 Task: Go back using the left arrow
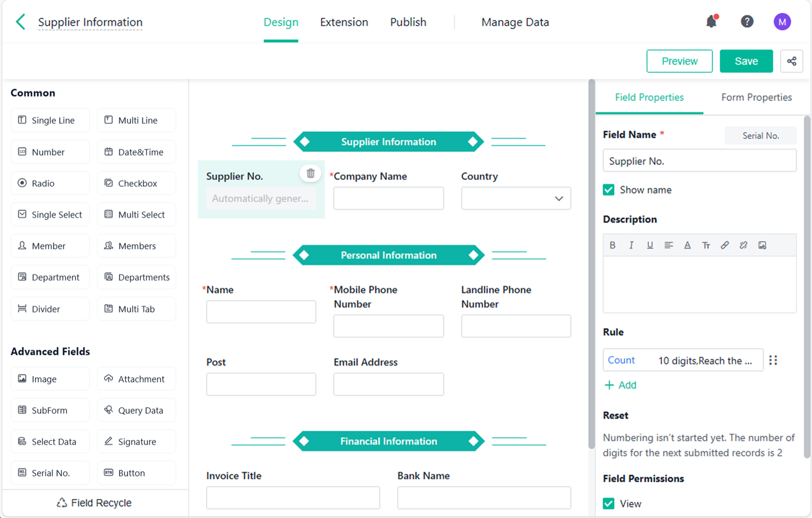coord(20,22)
